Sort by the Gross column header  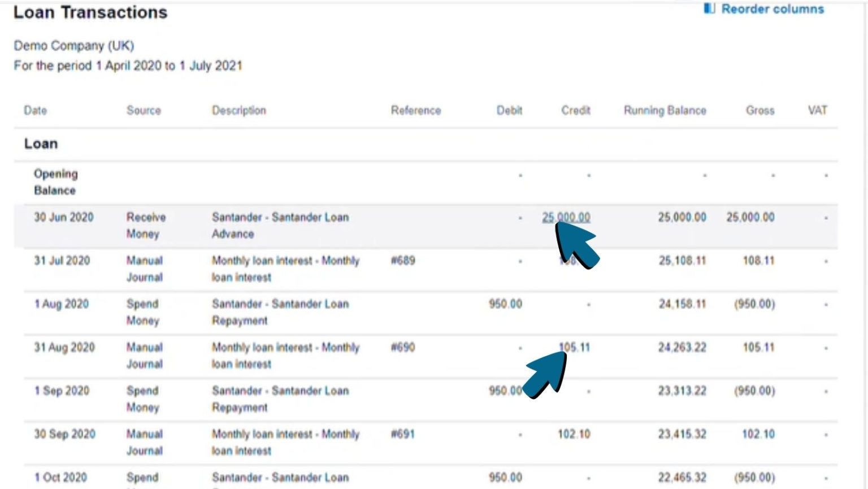760,110
